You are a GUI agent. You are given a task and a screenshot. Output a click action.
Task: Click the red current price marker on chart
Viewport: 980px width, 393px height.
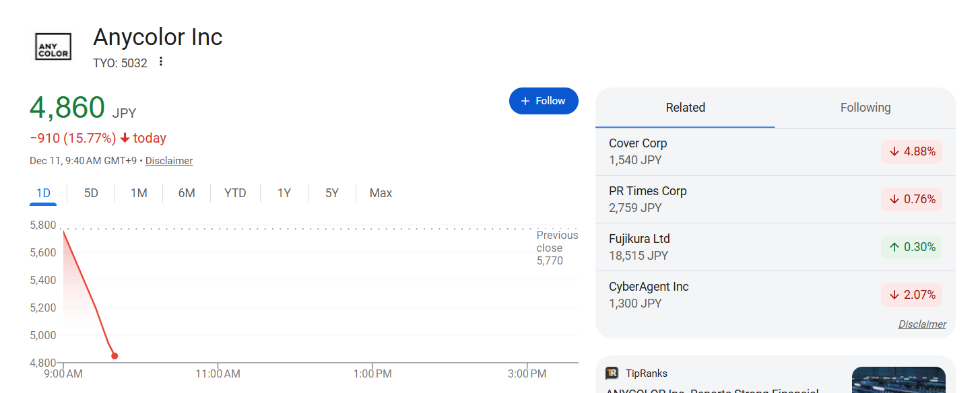click(x=115, y=356)
